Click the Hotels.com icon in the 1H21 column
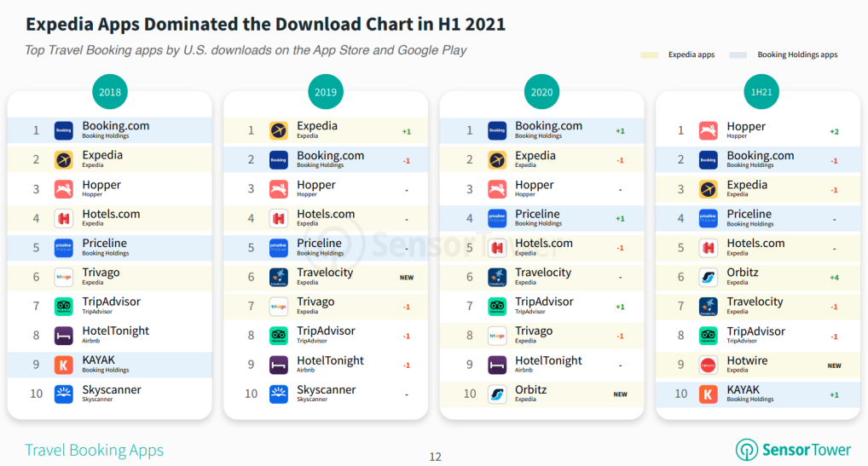This screenshot has width=868, height=466. (x=708, y=248)
